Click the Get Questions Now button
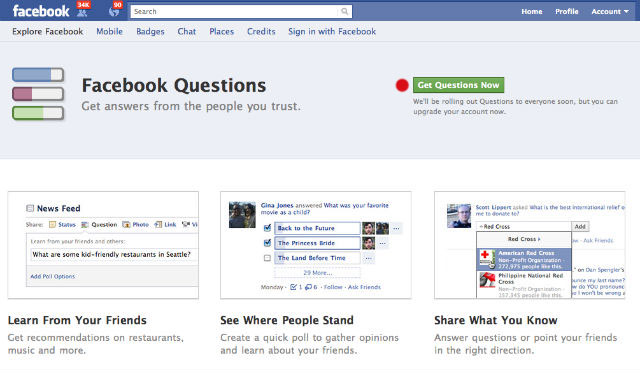The image size is (640, 374). point(458,85)
